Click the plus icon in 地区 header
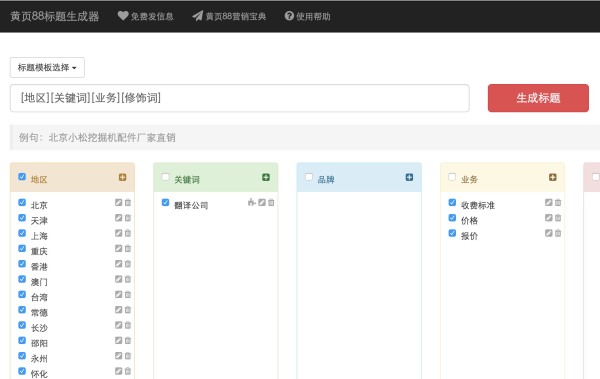This screenshot has height=379, width=600. pos(122,177)
